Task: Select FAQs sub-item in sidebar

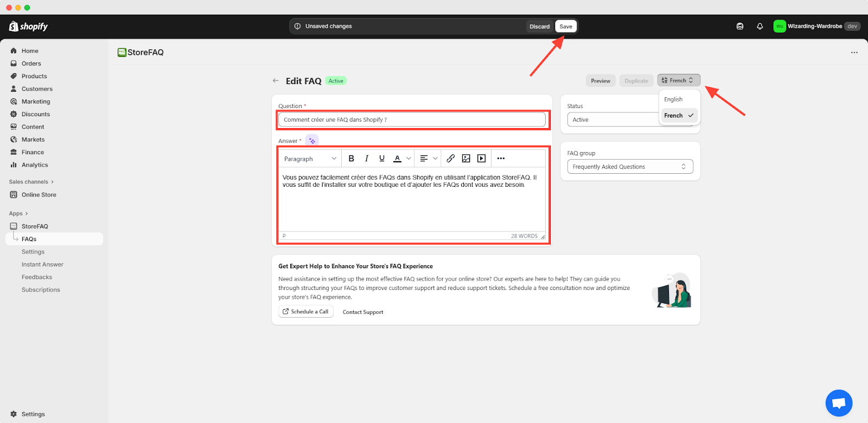Action: click(54, 239)
